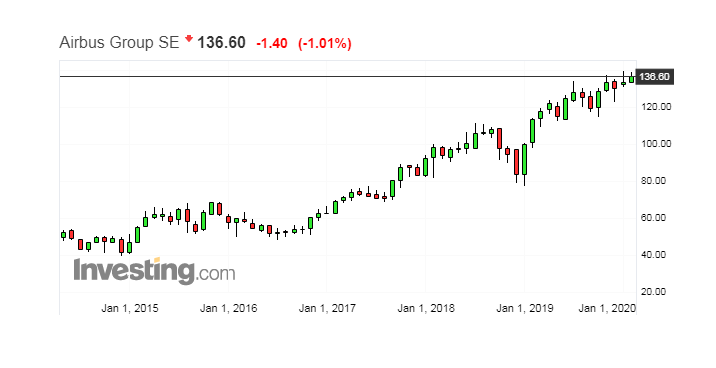Click the large 136.60 price in header
The width and height of the screenshot is (716, 368).
(x=221, y=42)
